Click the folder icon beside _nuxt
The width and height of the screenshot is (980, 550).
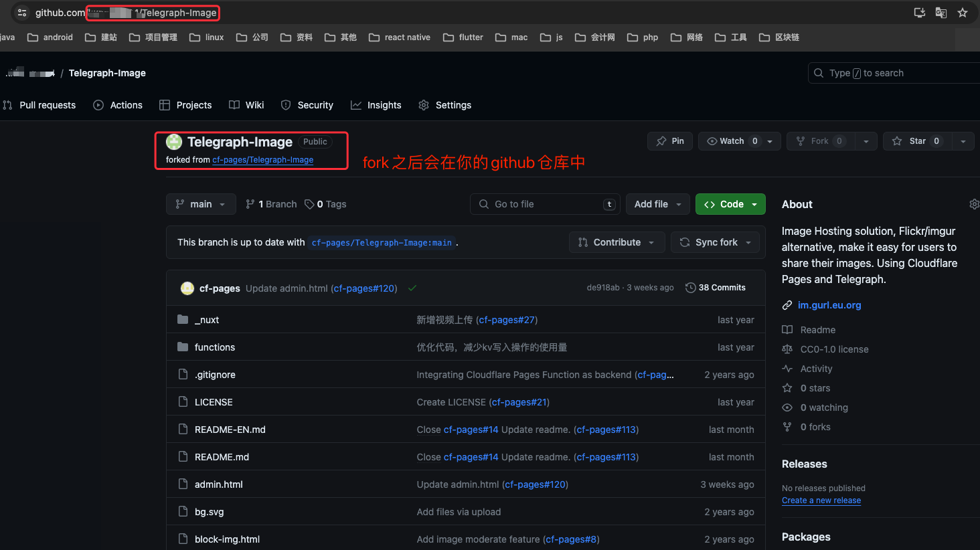[183, 320]
